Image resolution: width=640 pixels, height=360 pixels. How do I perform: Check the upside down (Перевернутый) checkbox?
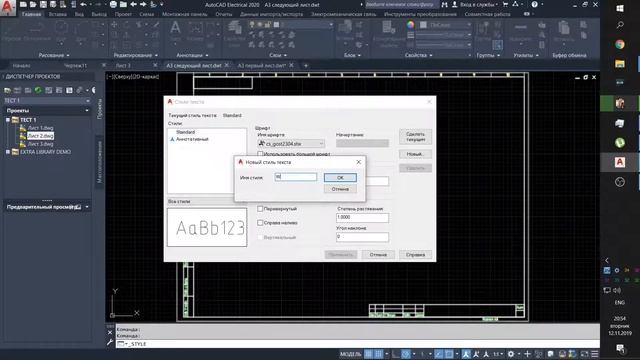pyautogui.click(x=260, y=209)
